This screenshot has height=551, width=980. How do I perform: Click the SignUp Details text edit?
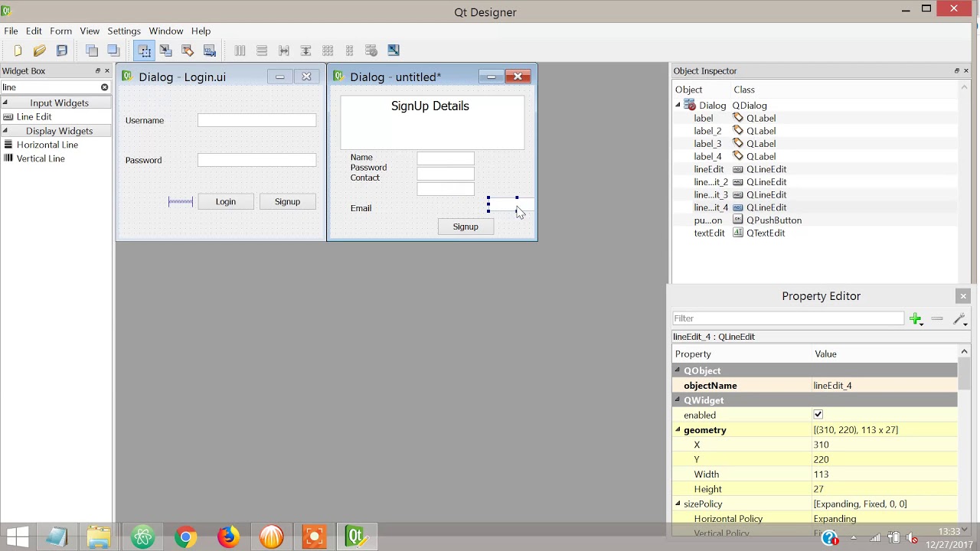pos(433,122)
